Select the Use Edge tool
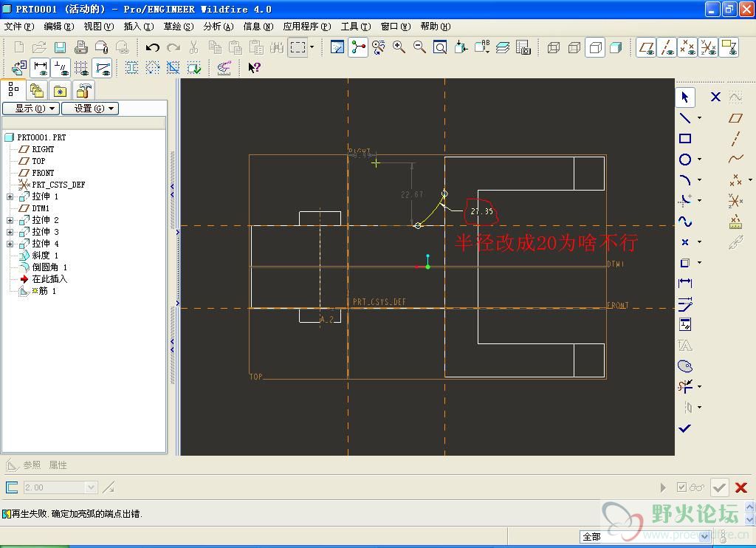 685,263
